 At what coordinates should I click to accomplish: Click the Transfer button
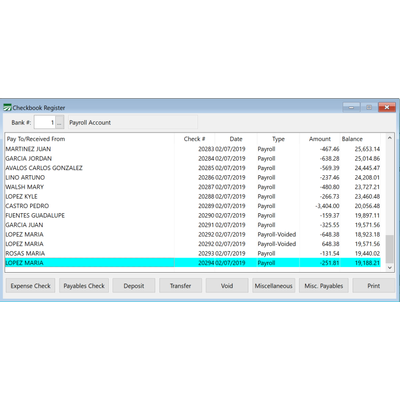click(180, 286)
